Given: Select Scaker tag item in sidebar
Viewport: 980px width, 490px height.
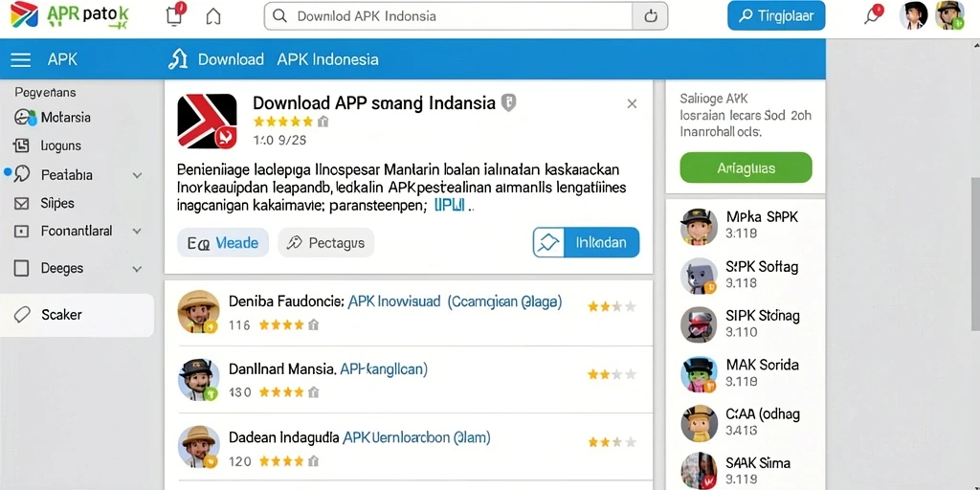Looking at the screenshot, I should point(77,315).
